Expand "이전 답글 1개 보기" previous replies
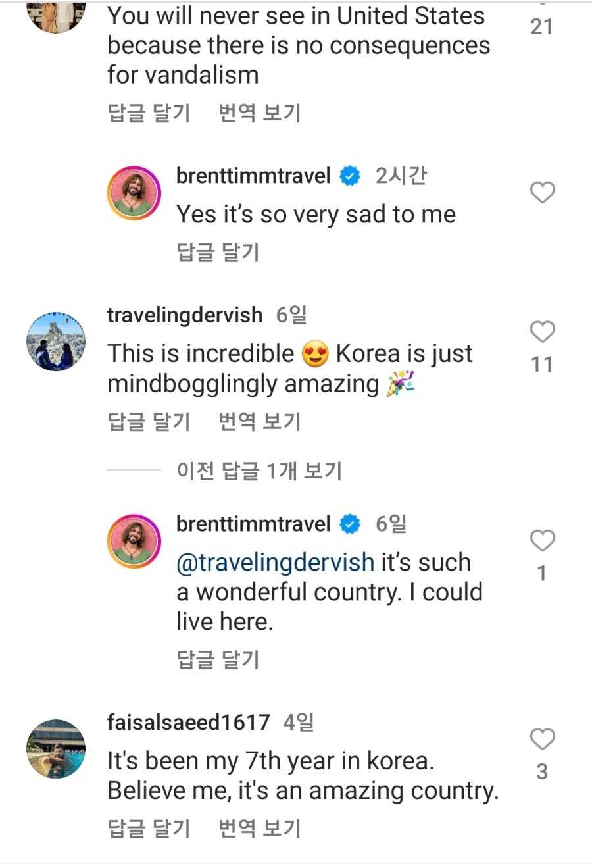 pyautogui.click(x=259, y=471)
